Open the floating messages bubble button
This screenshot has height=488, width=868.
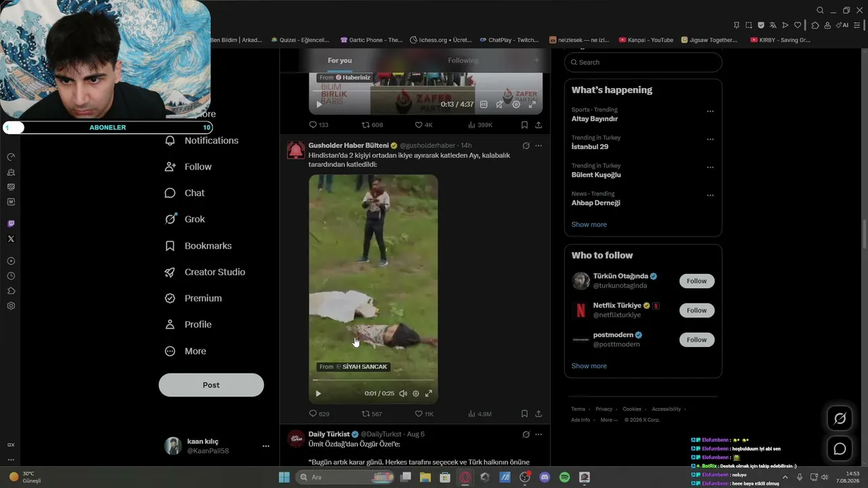840,449
